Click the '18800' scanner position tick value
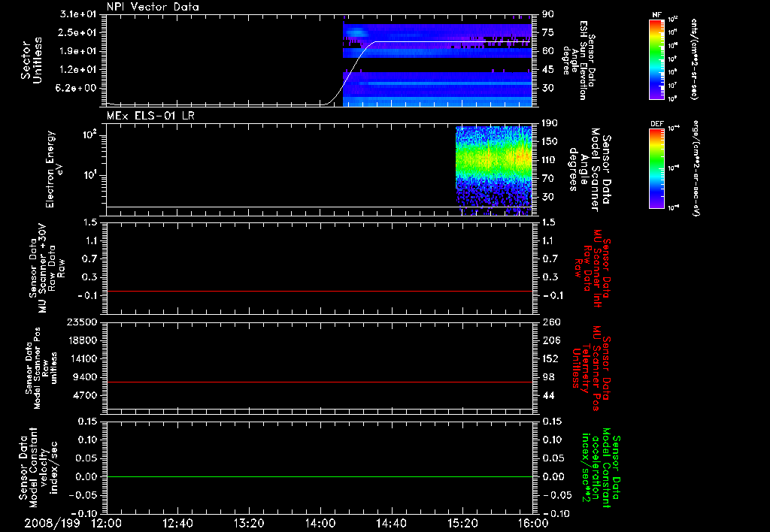The width and height of the screenshot is (770, 532). pyautogui.click(x=82, y=340)
